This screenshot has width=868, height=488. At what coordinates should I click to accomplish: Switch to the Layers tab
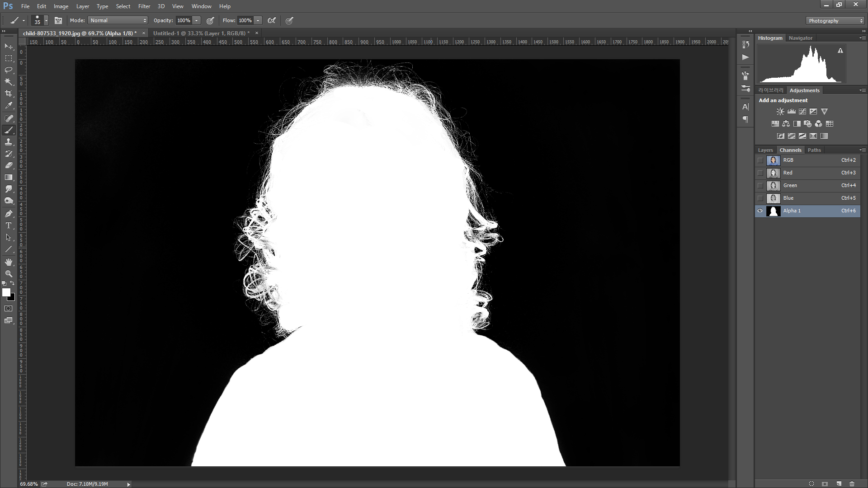pyautogui.click(x=765, y=150)
